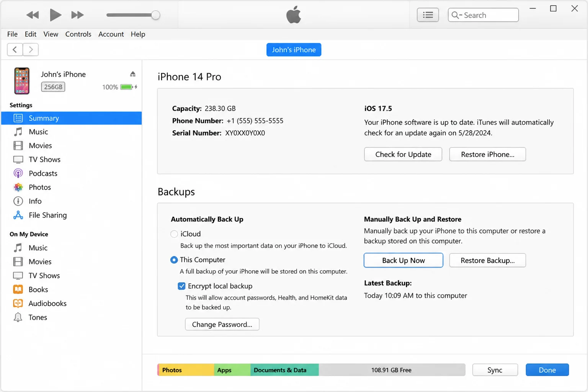588x392 pixels.
Task: Open the Controls menu
Action: click(78, 34)
